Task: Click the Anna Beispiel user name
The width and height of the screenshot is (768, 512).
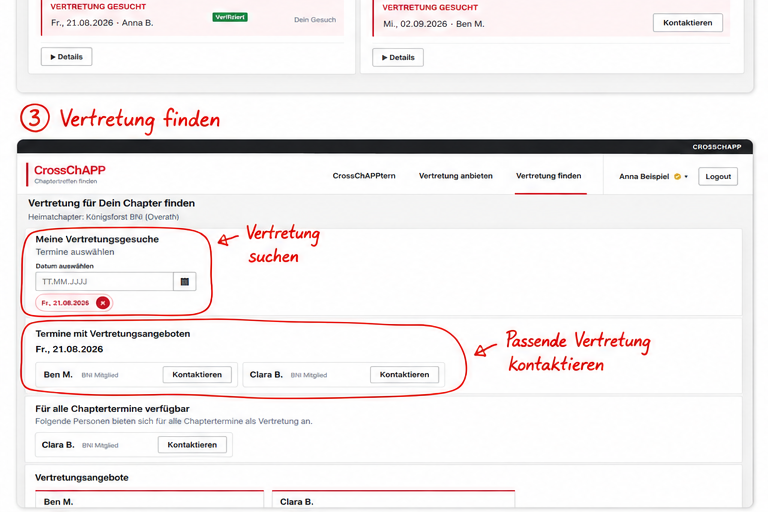Action: coord(644,176)
